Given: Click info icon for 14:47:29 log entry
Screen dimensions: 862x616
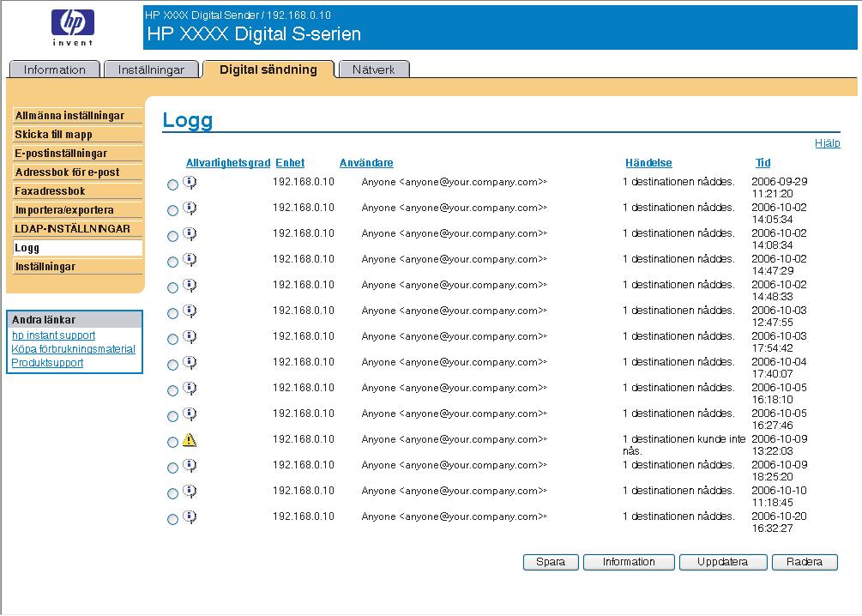Looking at the screenshot, I should [x=190, y=260].
